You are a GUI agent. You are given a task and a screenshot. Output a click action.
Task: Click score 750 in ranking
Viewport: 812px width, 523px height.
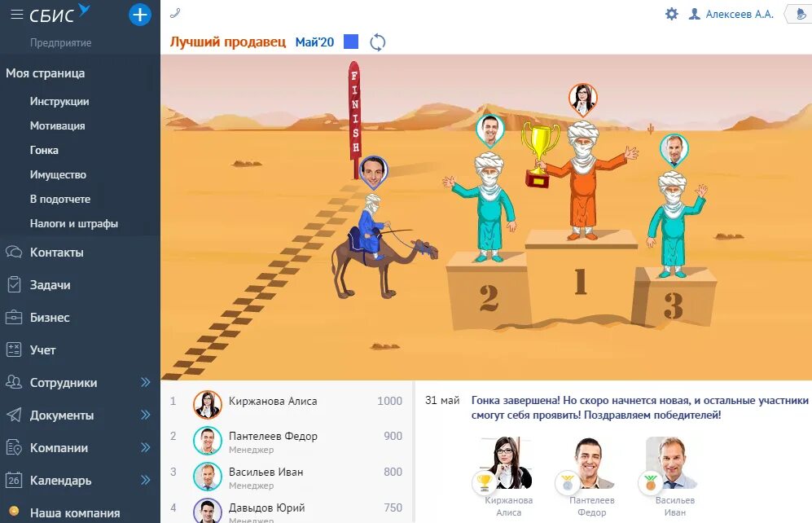(393, 508)
